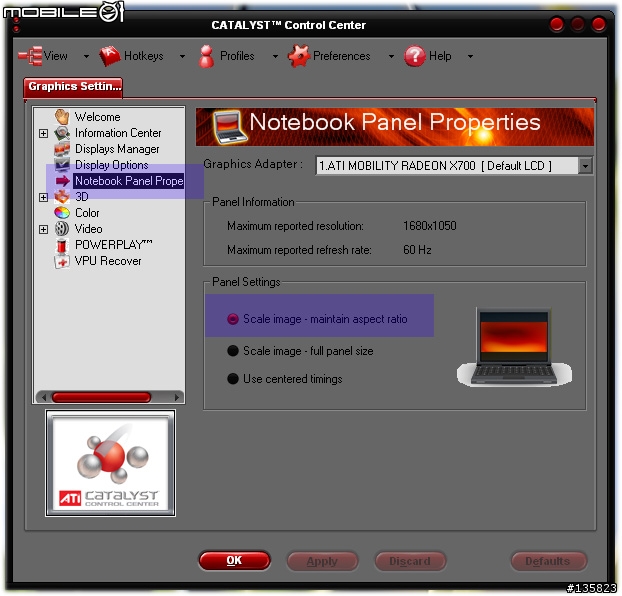Click the POWERPLAY battery icon

coord(62,245)
